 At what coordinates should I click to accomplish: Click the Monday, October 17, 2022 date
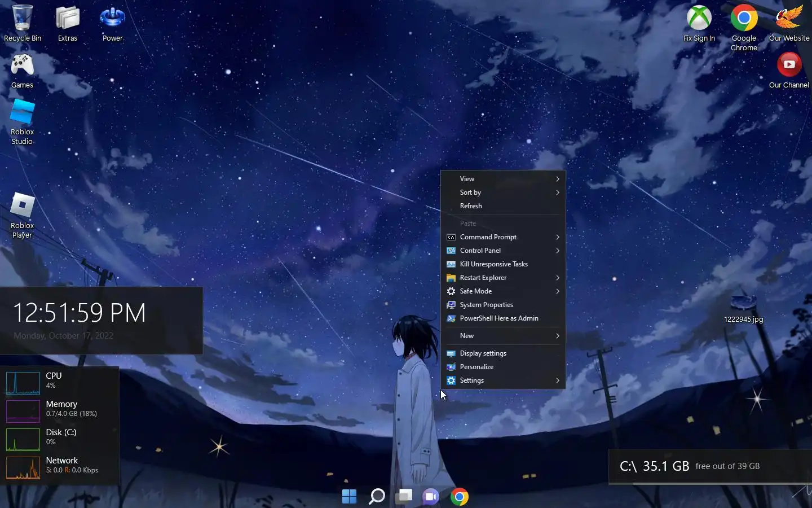(x=63, y=336)
